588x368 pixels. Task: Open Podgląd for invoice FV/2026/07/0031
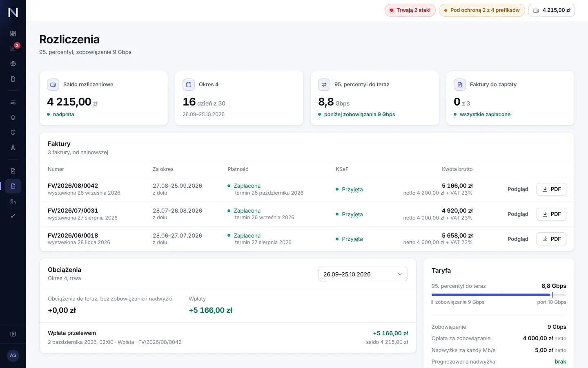point(518,214)
